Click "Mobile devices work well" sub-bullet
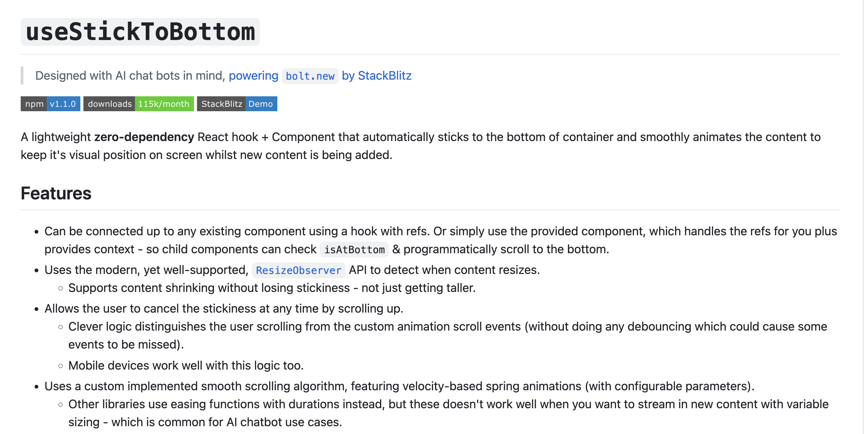The height and width of the screenshot is (434, 868). [186, 366]
